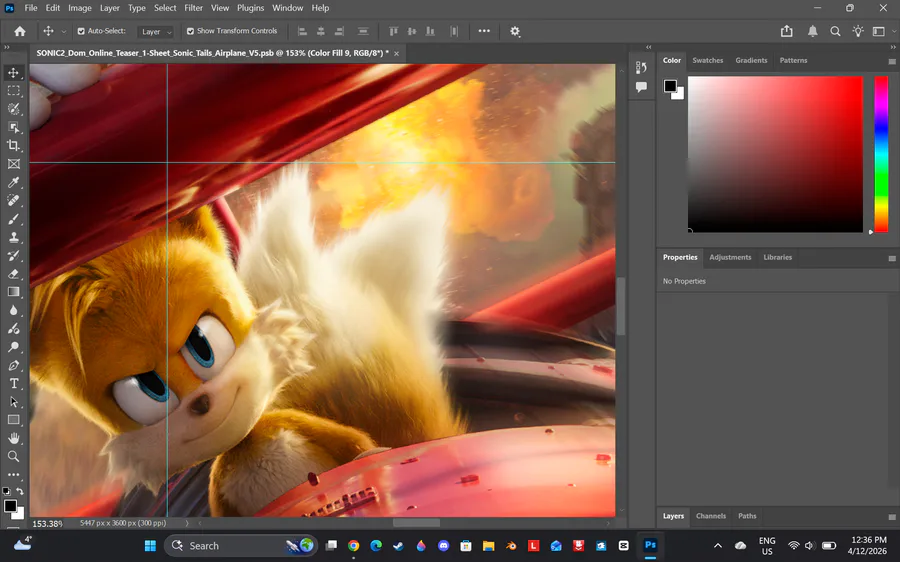Open the Filter menu

193,8
